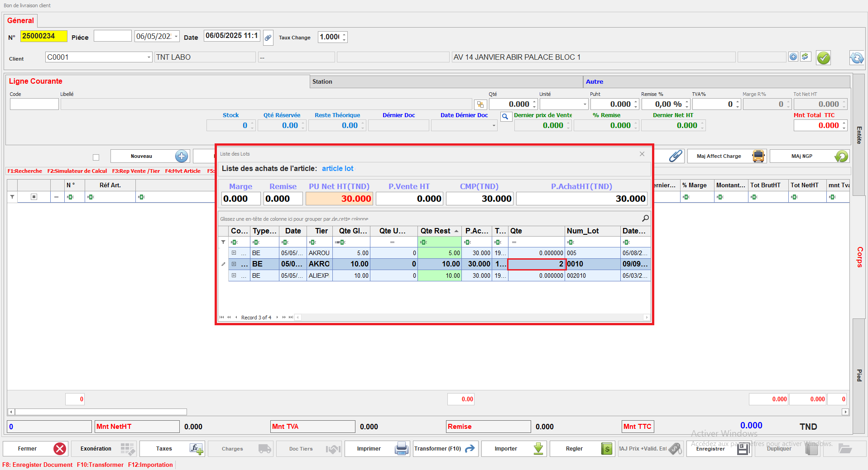The width and height of the screenshot is (868, 470).
Task: Click the blue refresh arrows icon
Action: [x=856, y=58]
